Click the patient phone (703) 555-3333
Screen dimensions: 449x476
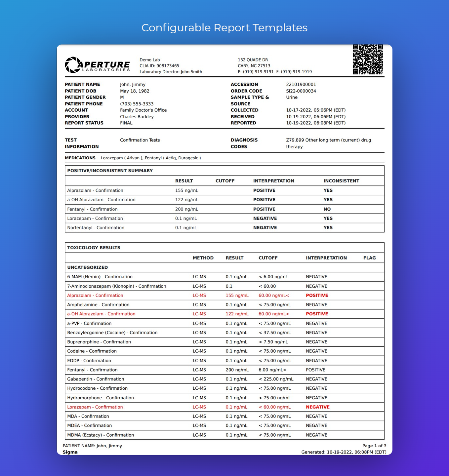pyautogui.click(x=137, y=104)
